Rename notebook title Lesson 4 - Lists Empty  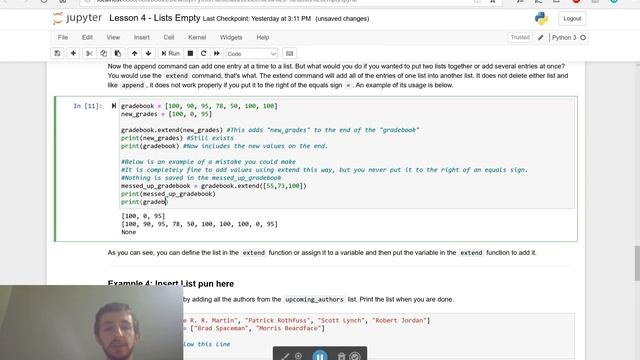pyautogui.click(x=155, y=18)
